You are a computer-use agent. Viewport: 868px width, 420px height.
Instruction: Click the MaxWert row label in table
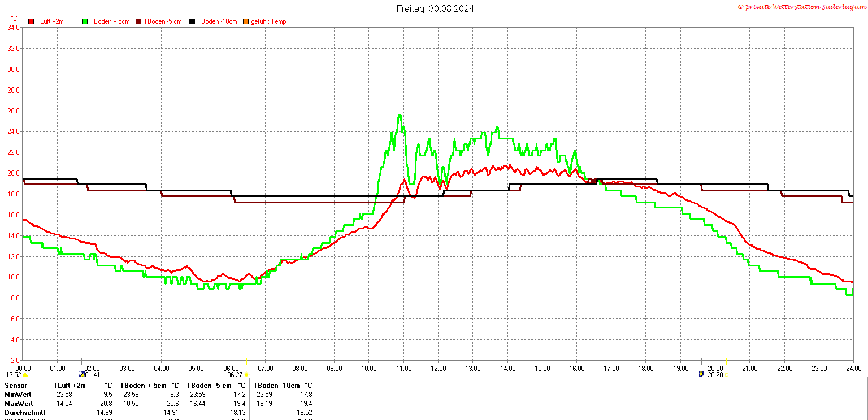coord(19,404)
